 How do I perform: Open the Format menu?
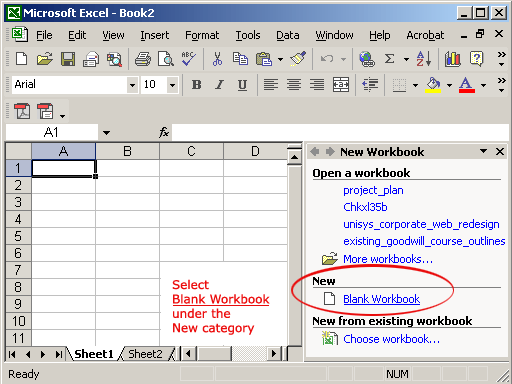(x=202, y=35)
